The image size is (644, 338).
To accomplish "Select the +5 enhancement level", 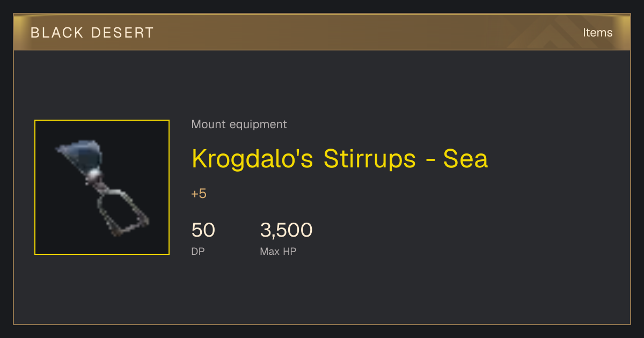I will (x=199, y=194).
